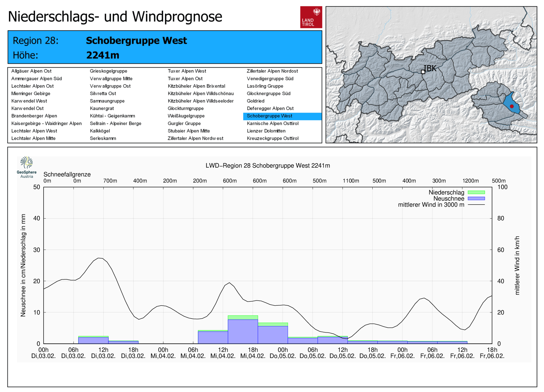Click the wind line legend sample

(x=476, y=205)
